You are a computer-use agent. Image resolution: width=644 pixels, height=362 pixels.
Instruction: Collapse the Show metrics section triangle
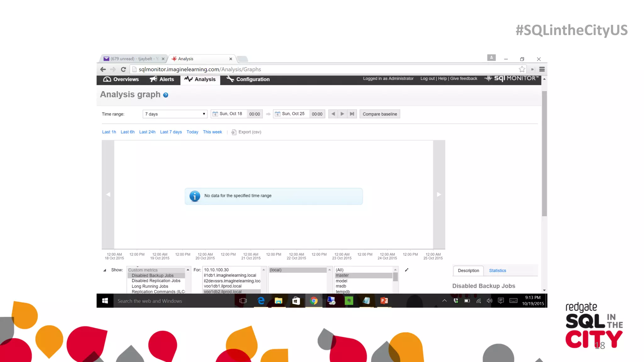(105, 270)
